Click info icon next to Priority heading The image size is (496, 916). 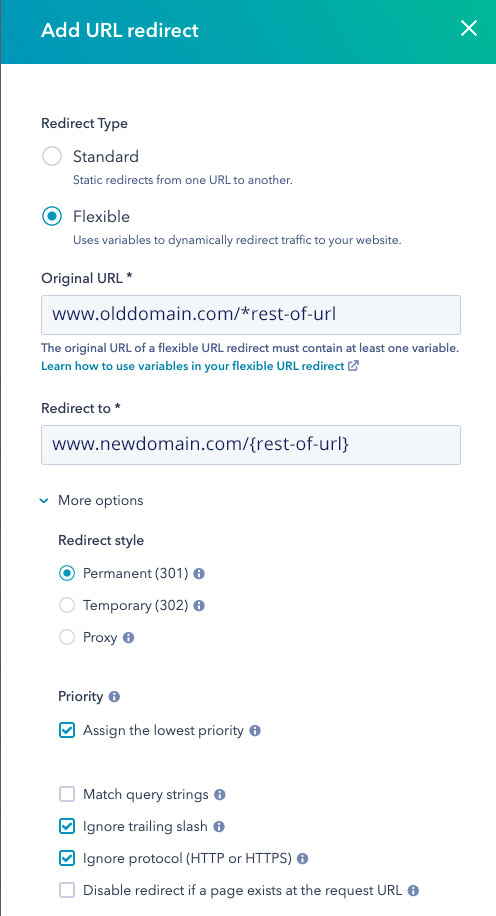coord(114,696)
